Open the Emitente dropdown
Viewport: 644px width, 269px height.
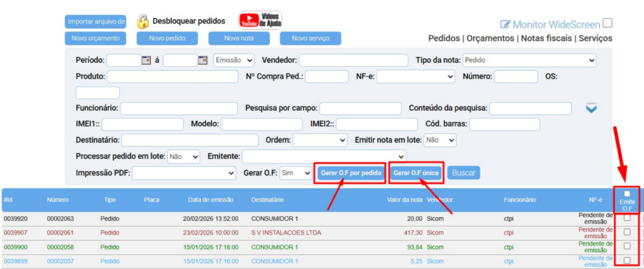324,157
